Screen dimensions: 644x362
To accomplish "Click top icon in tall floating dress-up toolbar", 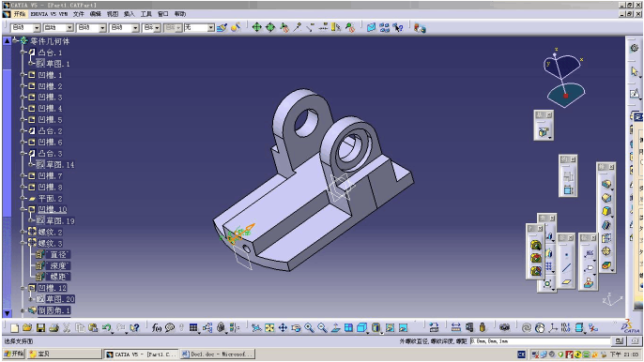I will (x=606, y=185).
